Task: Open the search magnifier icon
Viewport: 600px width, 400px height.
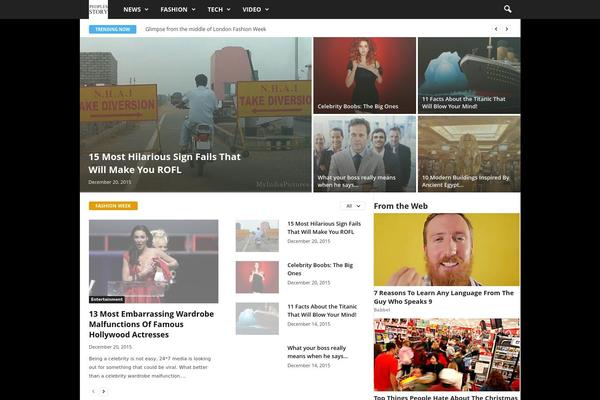Action: (x=507, y=9)
